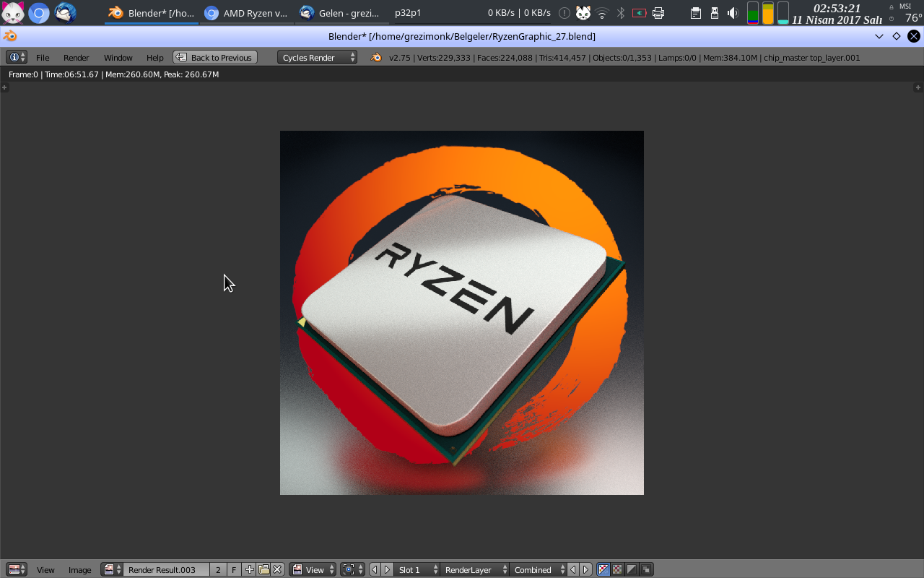The image size is (924, 578).
Task: Open Bluetooth tray icon
Action: click(x=621, y=13)
